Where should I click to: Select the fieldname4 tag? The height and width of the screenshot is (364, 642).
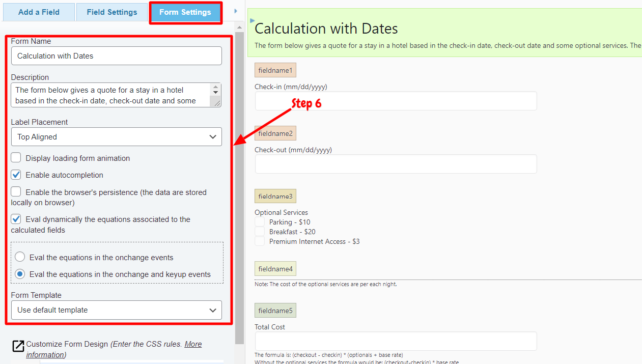pos(275,269)
